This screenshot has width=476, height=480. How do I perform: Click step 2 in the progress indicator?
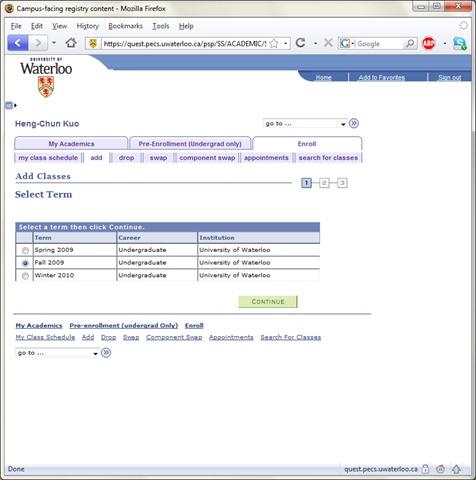(324, 183)
